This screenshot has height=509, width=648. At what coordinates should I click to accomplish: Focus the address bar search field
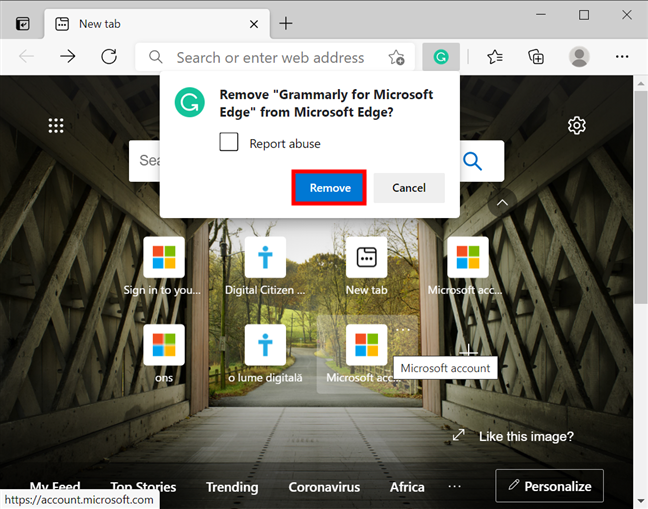(275, 57)
